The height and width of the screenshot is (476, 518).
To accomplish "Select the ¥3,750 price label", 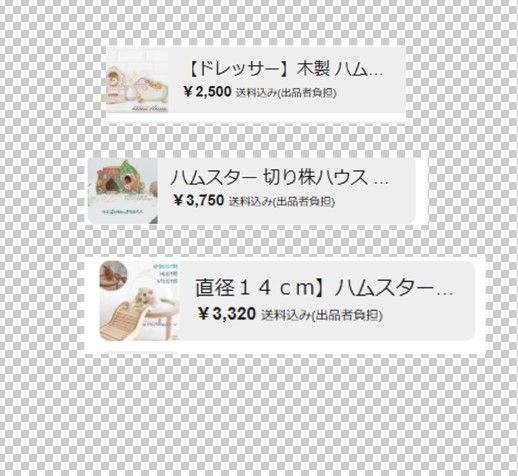I will [x=199, y=200].
